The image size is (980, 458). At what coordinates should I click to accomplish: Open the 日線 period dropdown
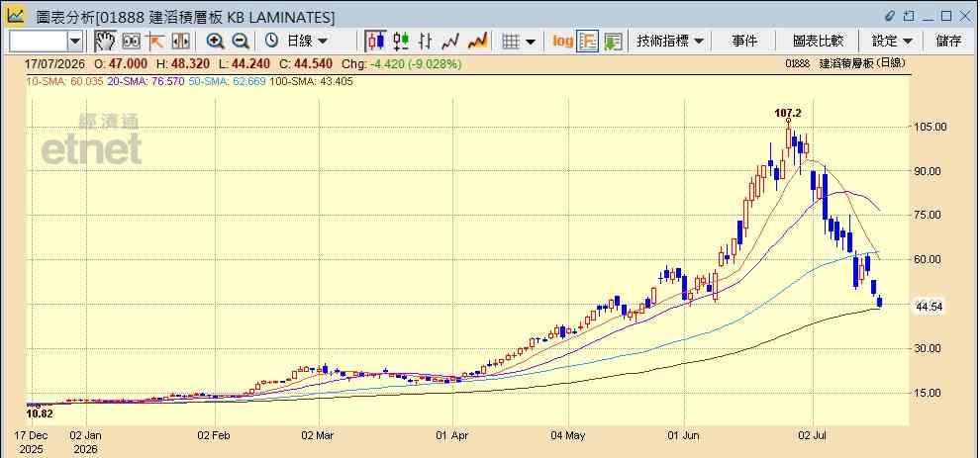click(297, 42)
